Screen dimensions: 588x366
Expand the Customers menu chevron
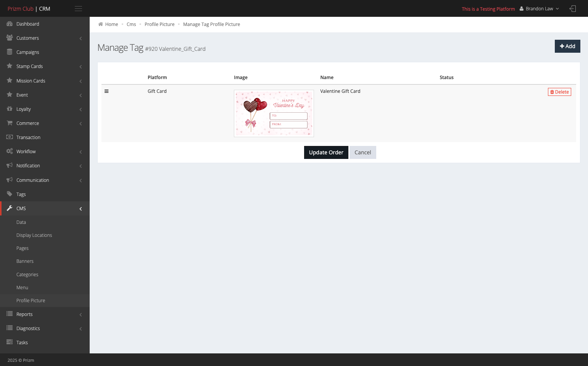pos(81,38)
